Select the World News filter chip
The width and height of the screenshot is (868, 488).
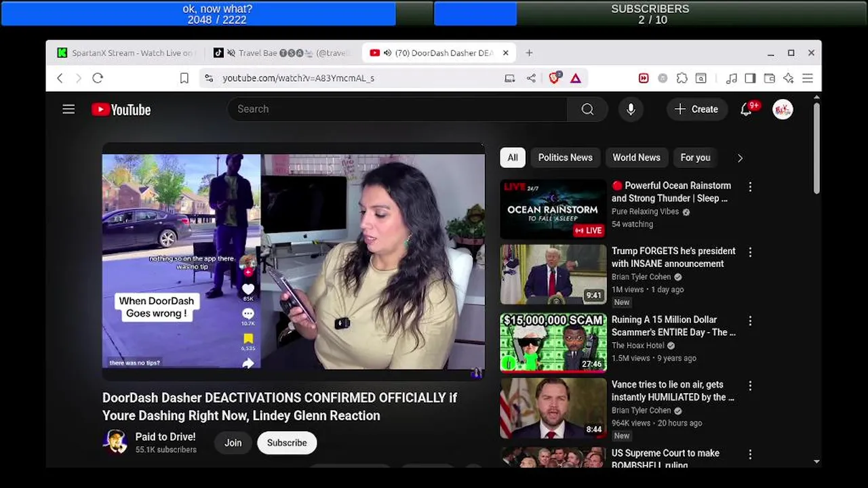[x=636, y=157]
